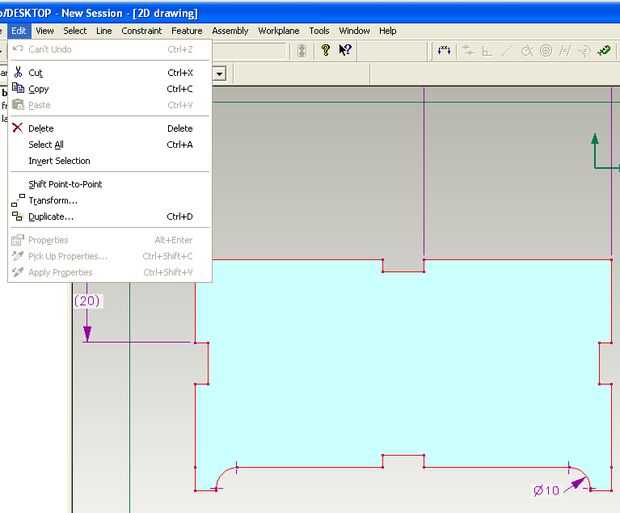This screenshot has width=620, height=513.
Task: Click the red X Delete icon
Action: coord(17,128)
